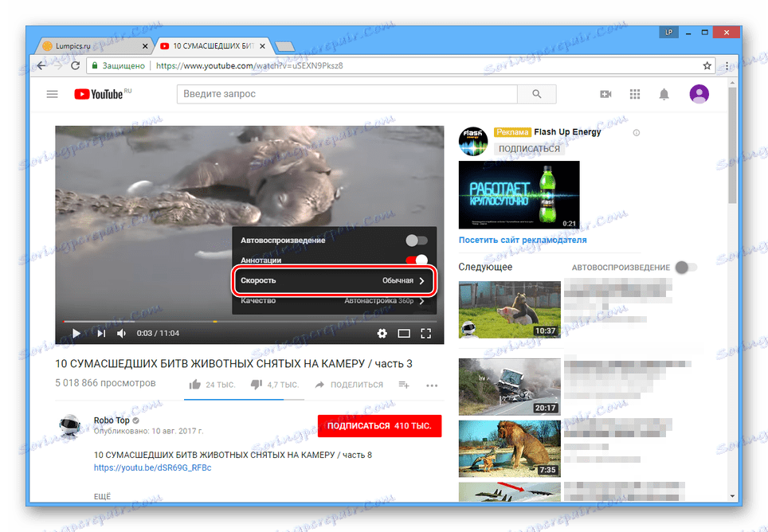Viewport: 768px width, 532px height.
Task: Switch to the Lumpics.ru tab
Action: pos(93,46)
